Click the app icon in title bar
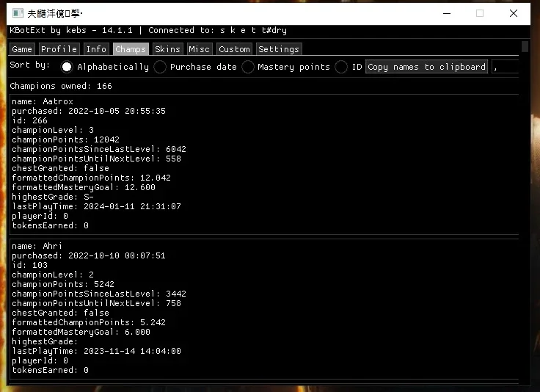The image size is (540, 392). coord(18,13)
